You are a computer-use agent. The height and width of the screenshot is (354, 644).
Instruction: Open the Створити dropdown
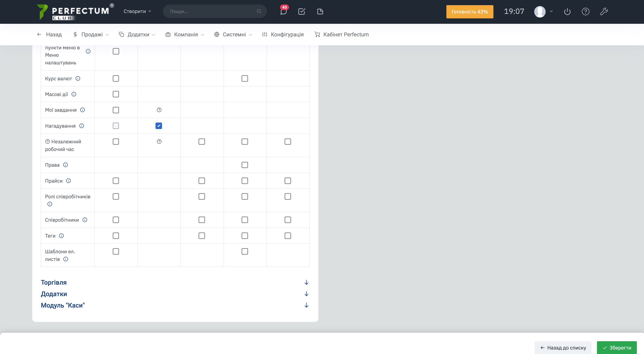click(x=137, y=11)
